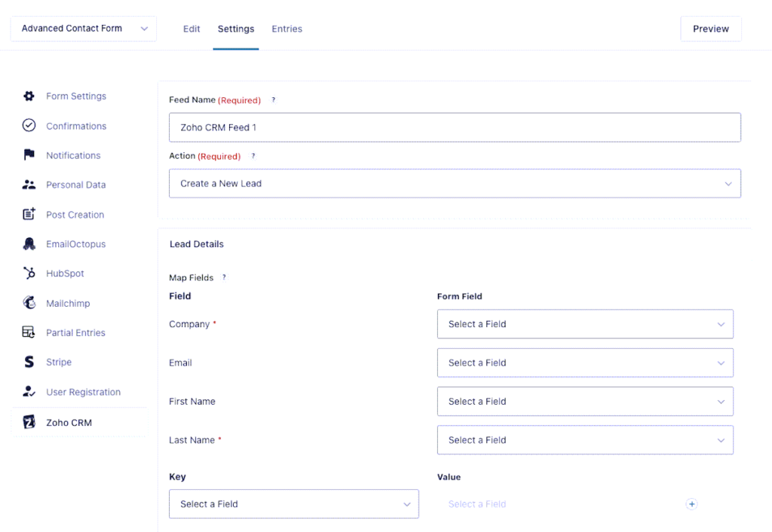772x532 pixels.
Task: Click the Preview button
Action: pos(710,28)
